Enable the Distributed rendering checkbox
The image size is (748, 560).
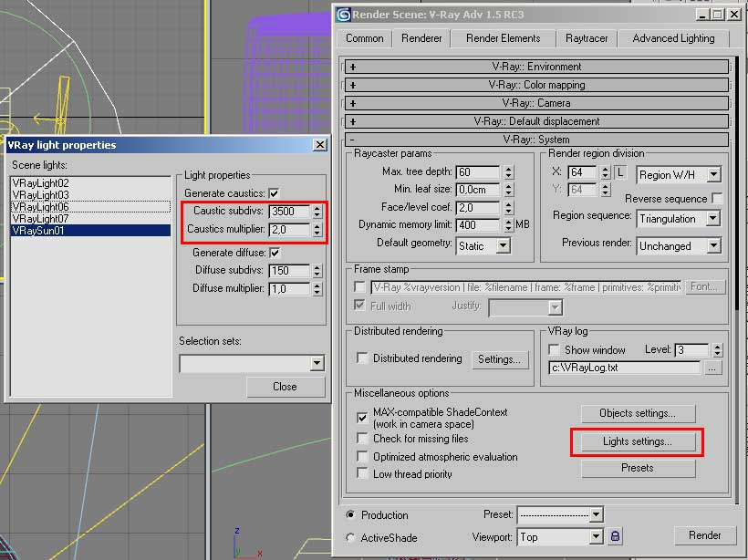[x=362, y=358]
